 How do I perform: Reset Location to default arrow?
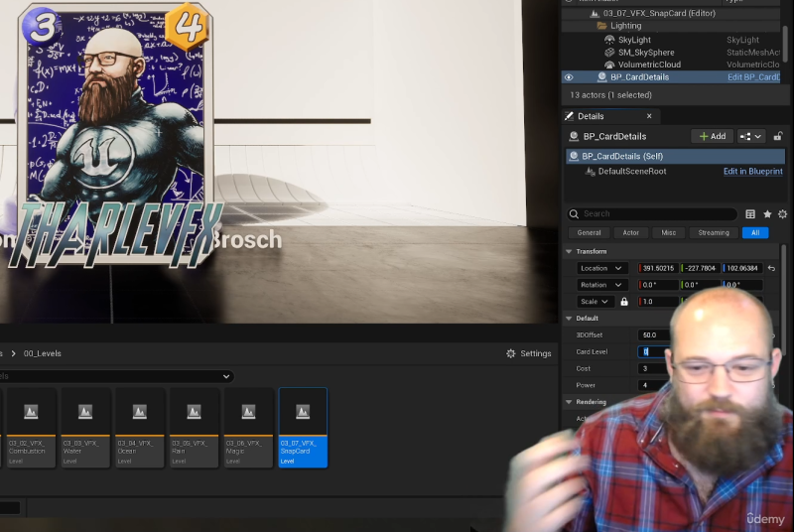(x=771, y=268)
